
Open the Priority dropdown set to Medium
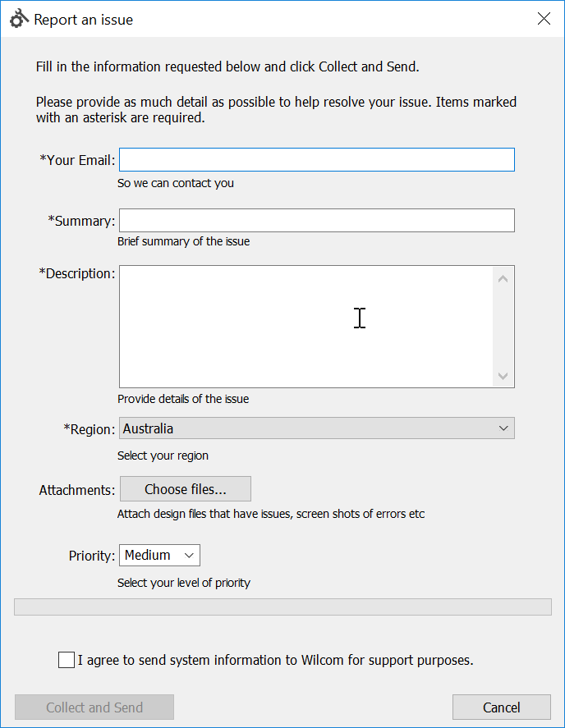click(159, 556)
